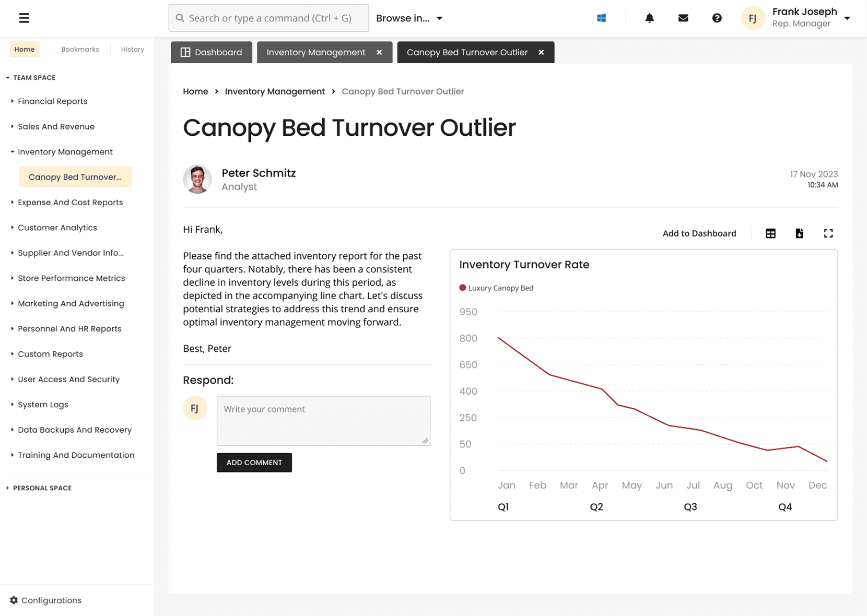The image size is (867, 616).
Task: Click Peter Schmitz author name
Action: pos(259,173)
